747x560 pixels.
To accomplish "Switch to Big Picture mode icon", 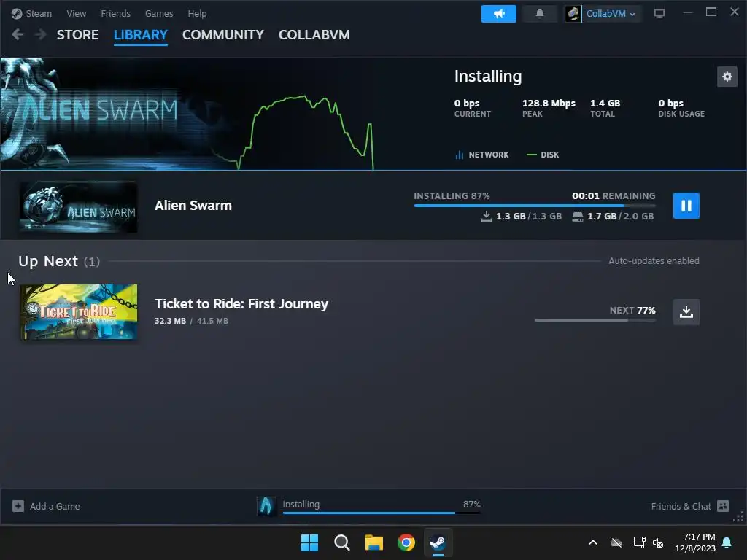I will 659,14.
